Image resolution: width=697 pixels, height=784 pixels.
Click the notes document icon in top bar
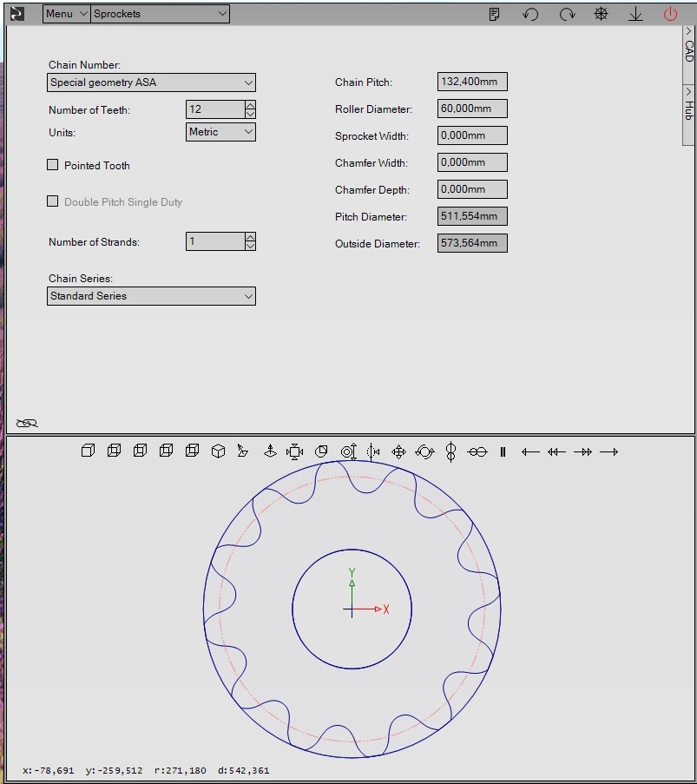tap(494, 14)
